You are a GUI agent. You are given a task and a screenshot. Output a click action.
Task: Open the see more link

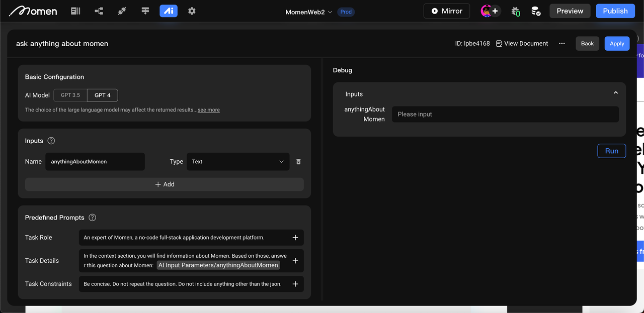[x=208, y=110]
